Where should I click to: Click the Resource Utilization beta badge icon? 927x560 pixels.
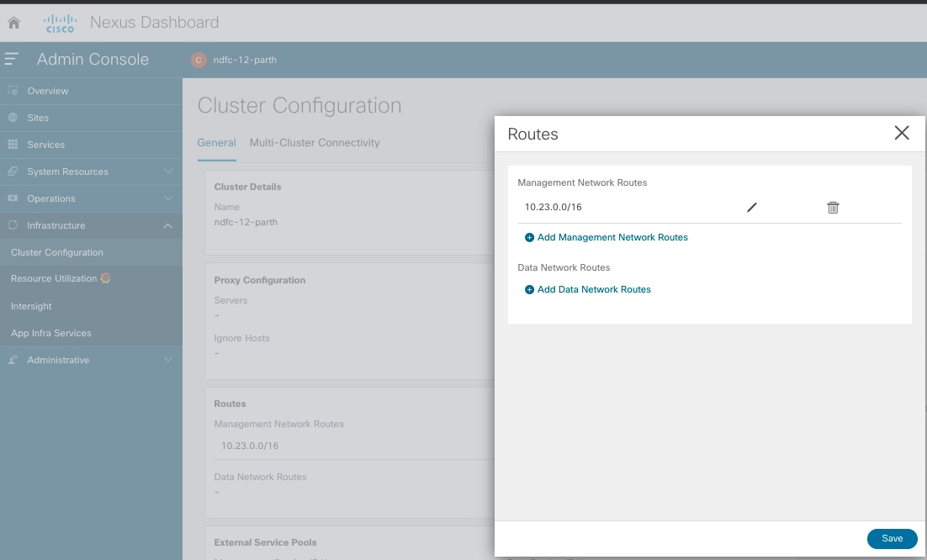[105, 278]
